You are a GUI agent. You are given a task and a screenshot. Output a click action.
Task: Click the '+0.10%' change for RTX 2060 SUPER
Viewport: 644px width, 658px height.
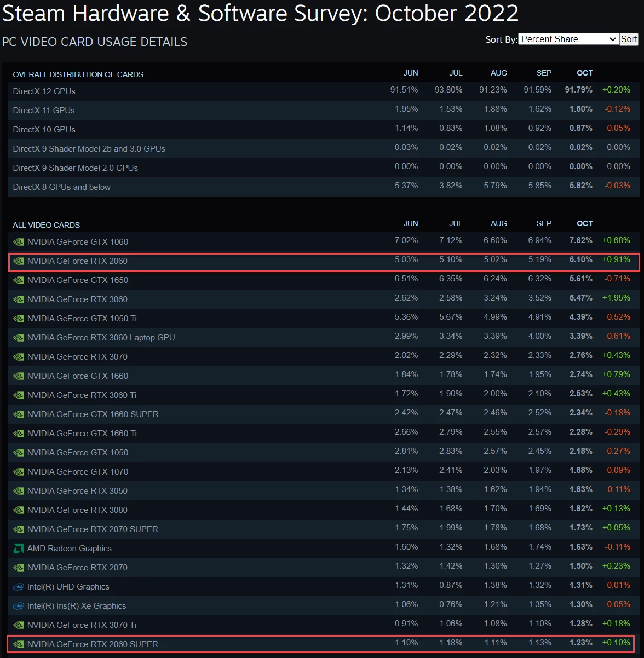point(616,643)
